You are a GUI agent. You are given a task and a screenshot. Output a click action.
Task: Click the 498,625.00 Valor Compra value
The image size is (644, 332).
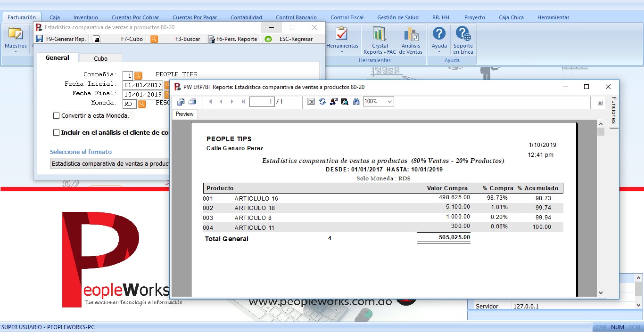click(454, 198)
